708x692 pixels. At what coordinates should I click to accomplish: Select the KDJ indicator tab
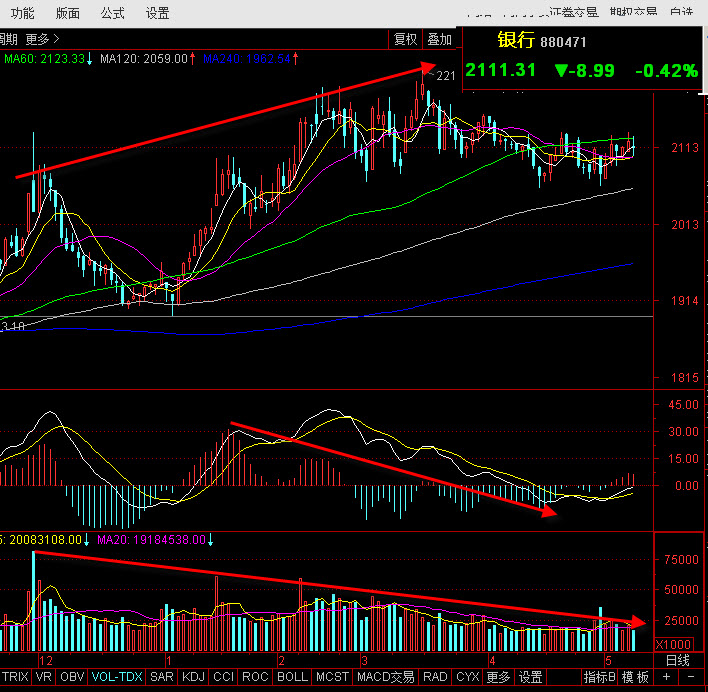(193, 677)
